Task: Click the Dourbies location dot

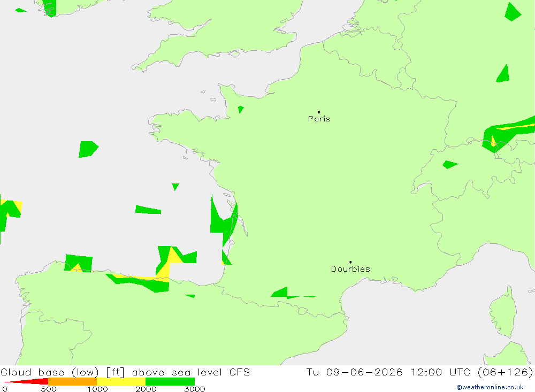Action: 350,262
